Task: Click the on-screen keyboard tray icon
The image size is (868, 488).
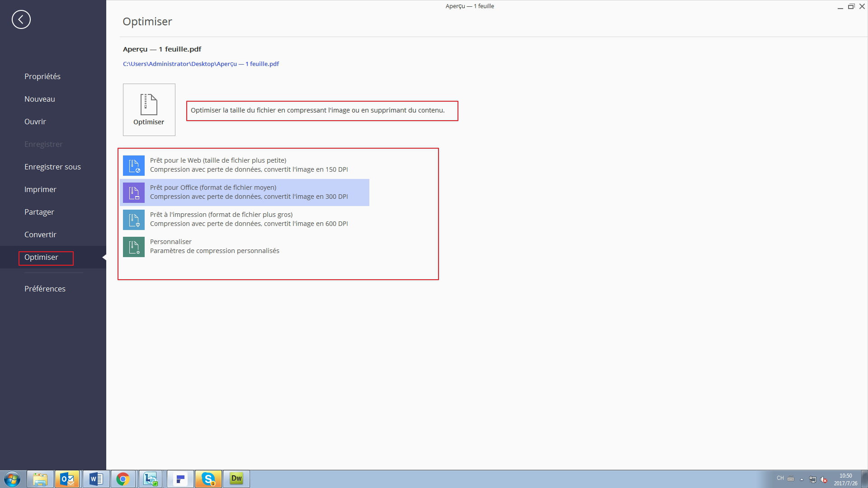Action: 791,479
